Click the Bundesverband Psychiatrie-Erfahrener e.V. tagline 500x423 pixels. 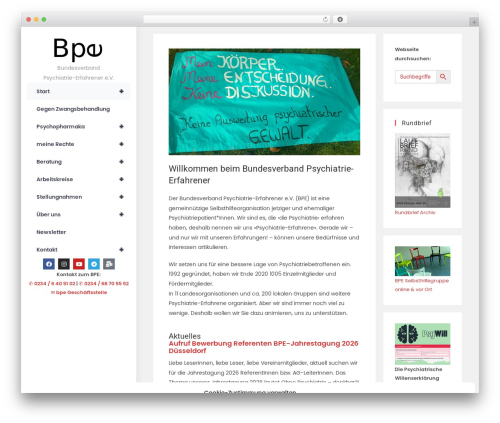[78, 73]
